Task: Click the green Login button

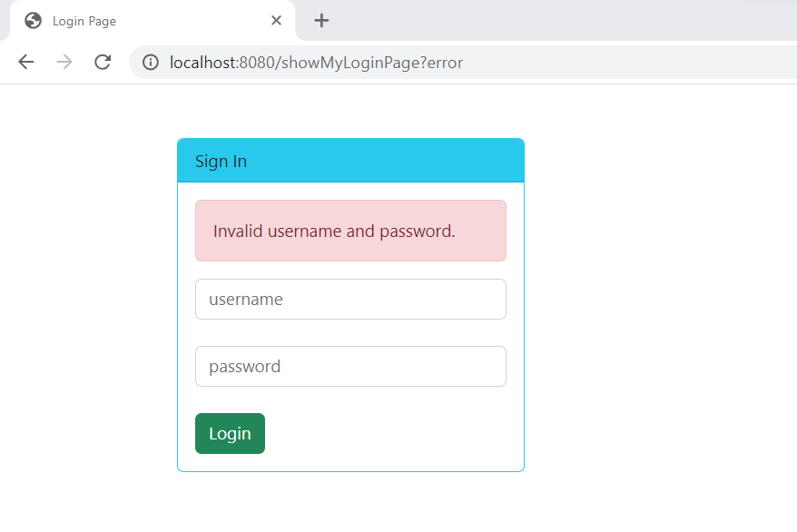Action: tap(230, 433)
